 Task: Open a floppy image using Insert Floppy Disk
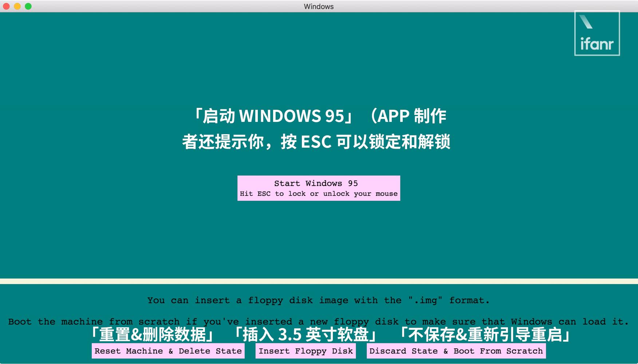pos(305,351)
